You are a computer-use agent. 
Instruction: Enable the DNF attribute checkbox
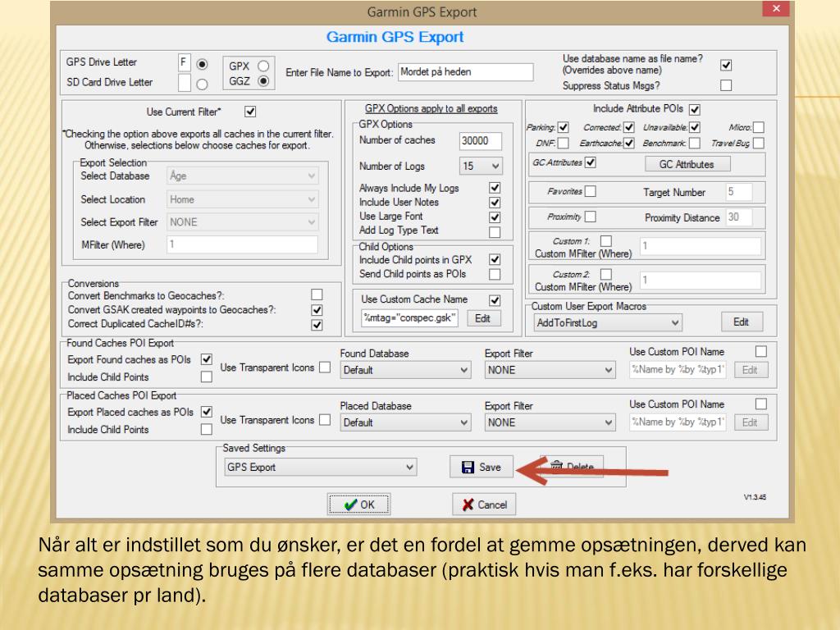pyautogui.click(x=563, y=143)
